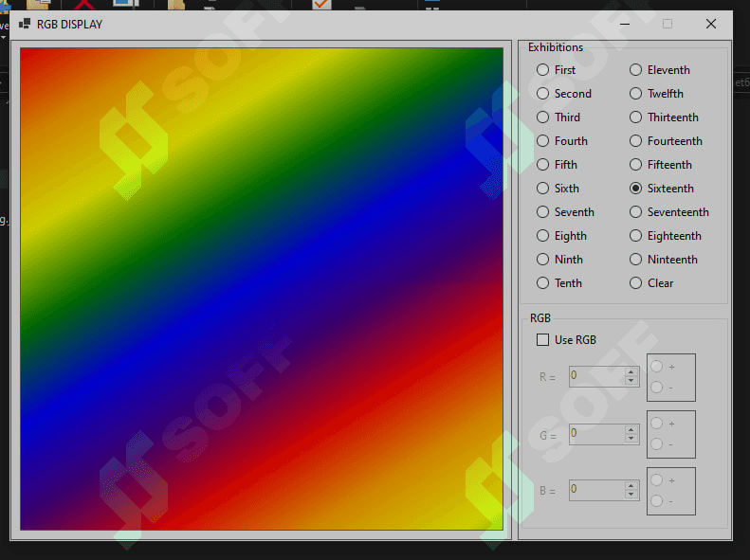Select the Eleventh exhibition

point(635,70)
